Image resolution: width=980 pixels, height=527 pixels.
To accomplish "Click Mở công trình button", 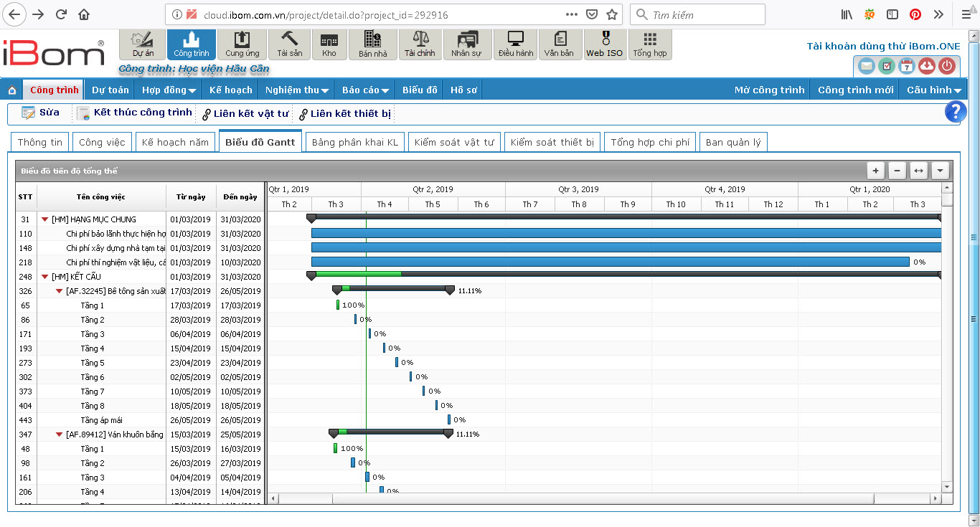I will [x=769, y=90].
